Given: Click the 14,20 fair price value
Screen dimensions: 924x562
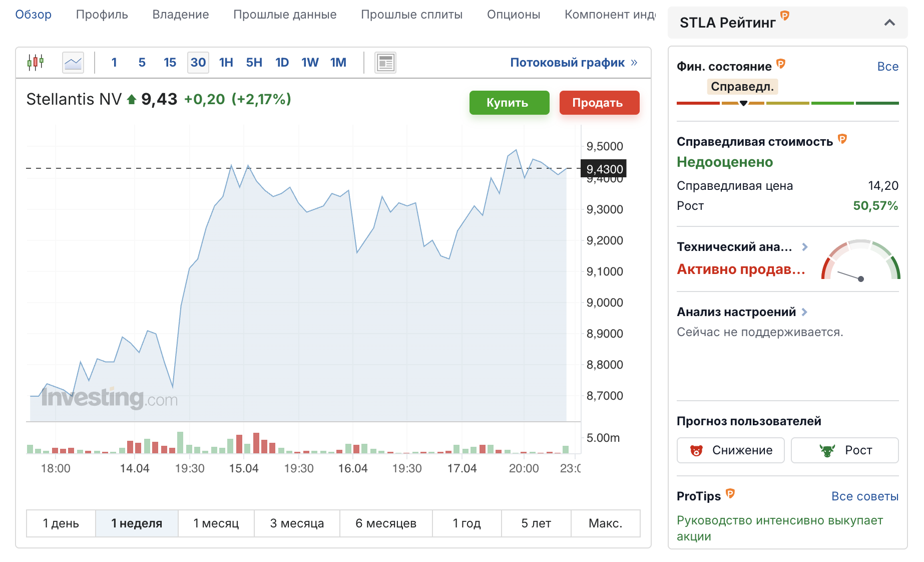Looking at the screenshot, I should point(883,186).
